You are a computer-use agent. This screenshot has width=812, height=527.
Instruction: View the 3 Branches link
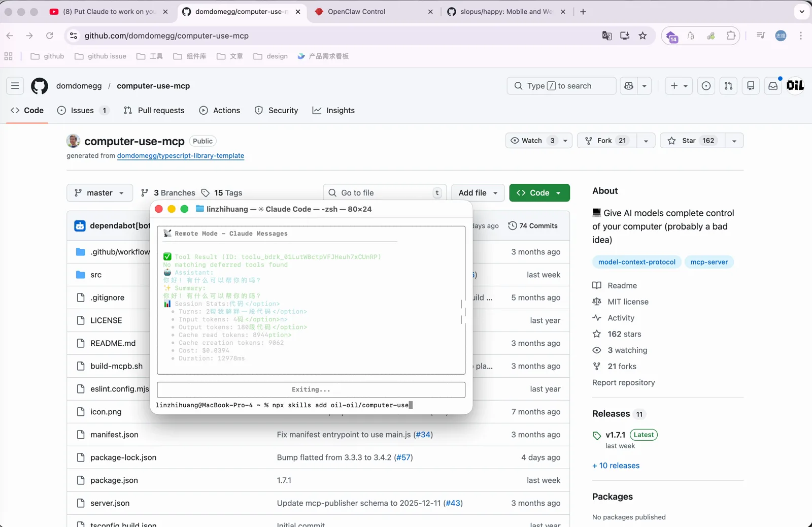click(x=168, y=193)
